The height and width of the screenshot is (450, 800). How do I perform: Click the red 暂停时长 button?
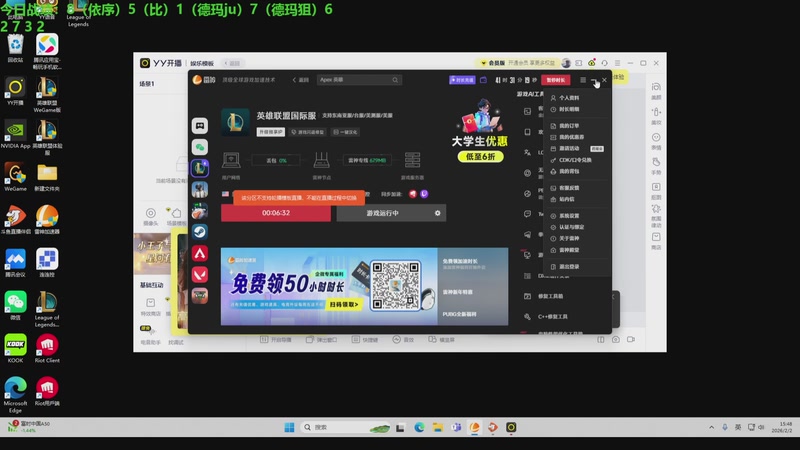[556, 80]
